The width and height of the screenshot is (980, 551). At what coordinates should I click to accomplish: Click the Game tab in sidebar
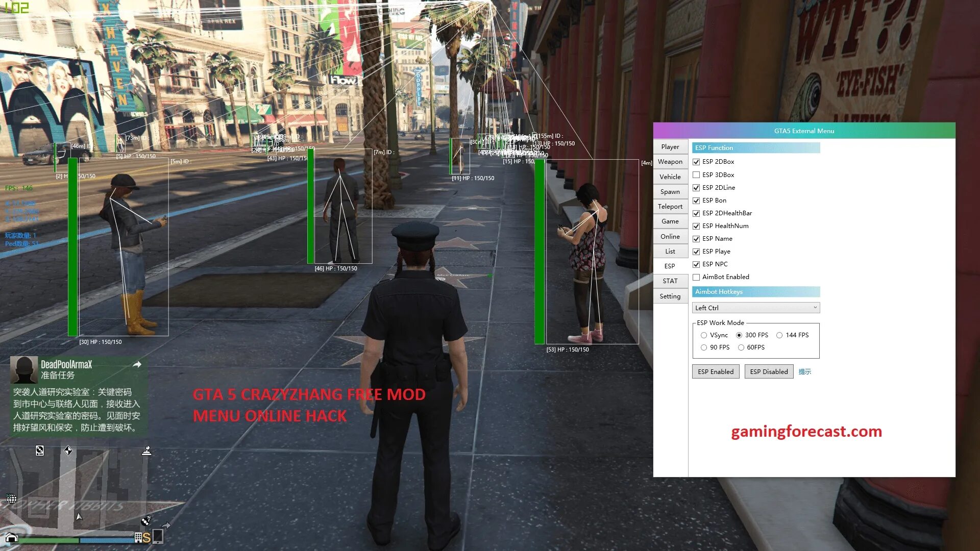[x=669, y=221]
